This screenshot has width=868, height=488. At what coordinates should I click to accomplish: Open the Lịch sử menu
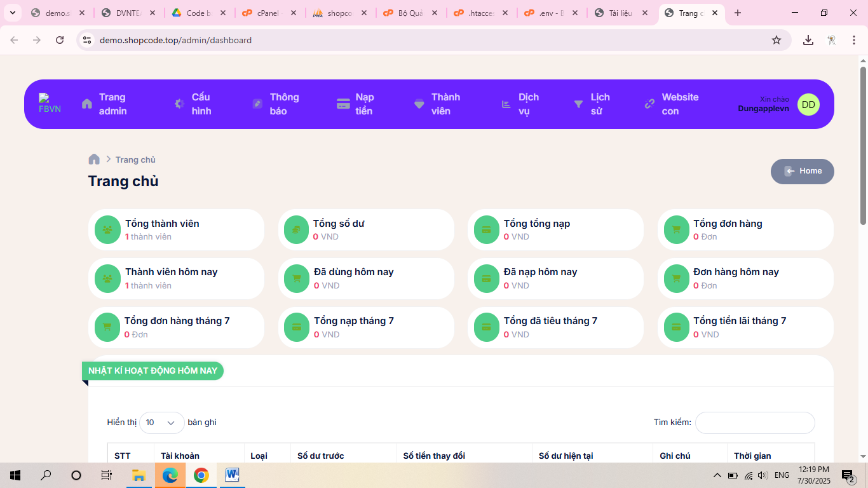[592, 104]
